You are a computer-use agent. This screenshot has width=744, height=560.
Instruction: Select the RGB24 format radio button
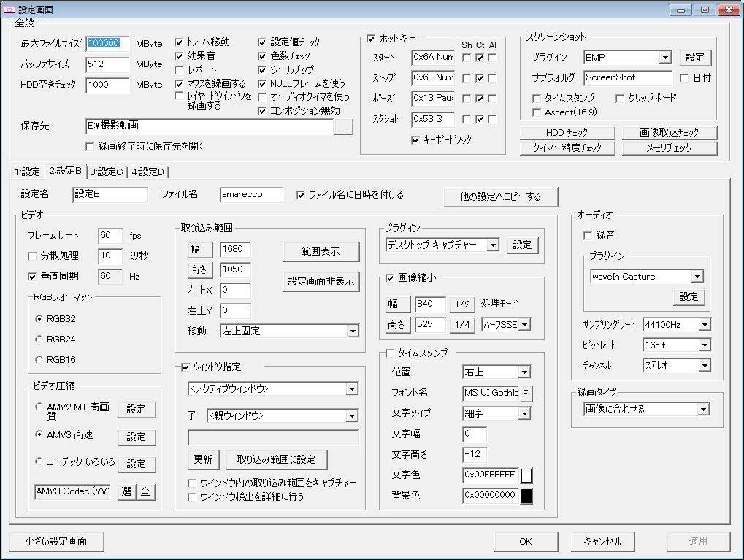pos(39,340)
